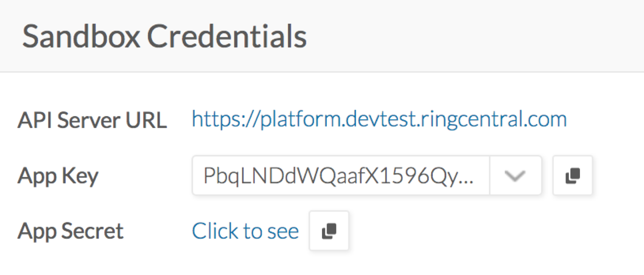This screenshot has height=275, width=644.
Task: Open the App Key dropdown chevron
Action: coord(515,175)
